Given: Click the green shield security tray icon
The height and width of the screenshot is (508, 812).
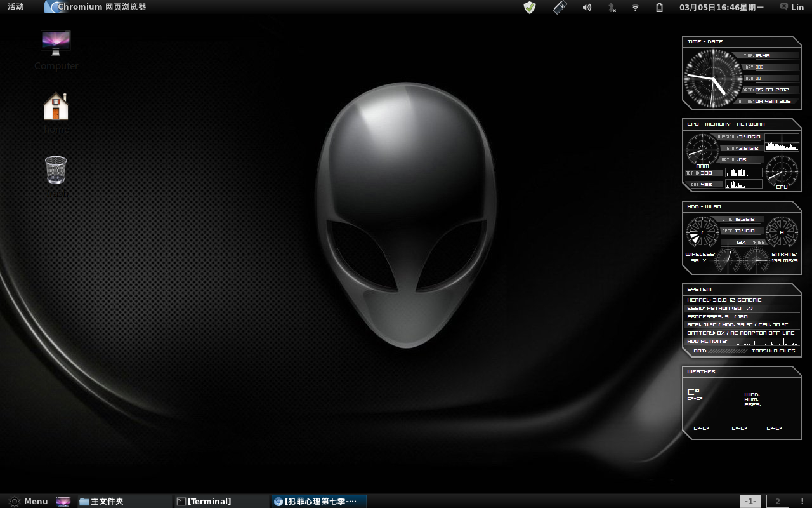Looking at the screenshot, I should (x=530, y=8).
